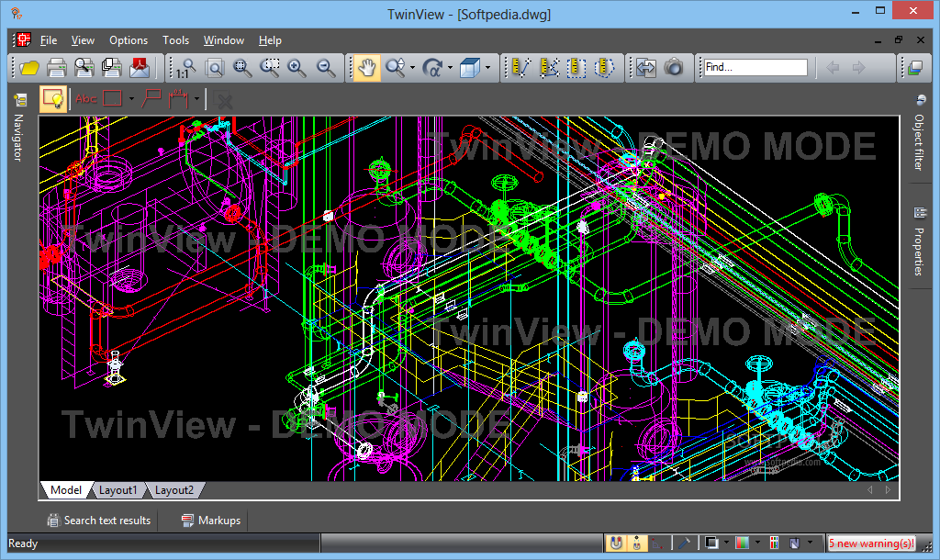Screen dimensions: 940x560
Task: Select the Measure polygon area tool
Action: tap(604, 68)
